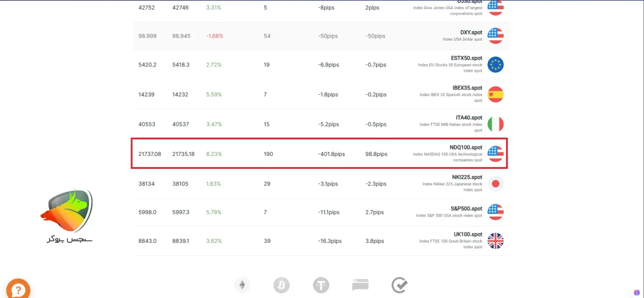
Task: Click the Spanish flag next to IBEX35.spot
Action: coord(495,94)
